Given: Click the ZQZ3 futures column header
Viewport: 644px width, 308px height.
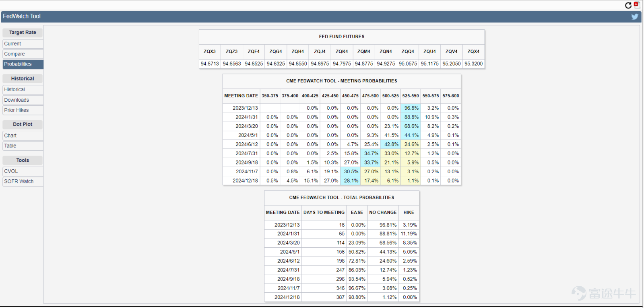Looking at the screenshot, I should tap(232, 51).
